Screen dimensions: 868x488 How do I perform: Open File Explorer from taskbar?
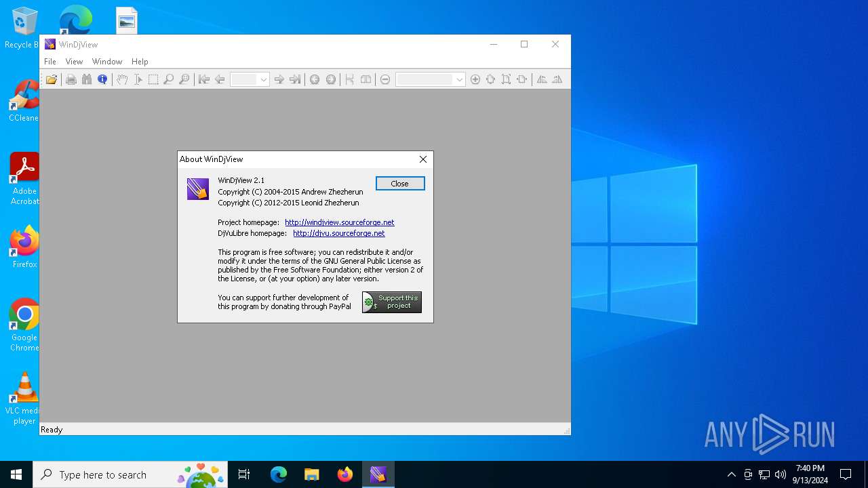click(311, 474)
